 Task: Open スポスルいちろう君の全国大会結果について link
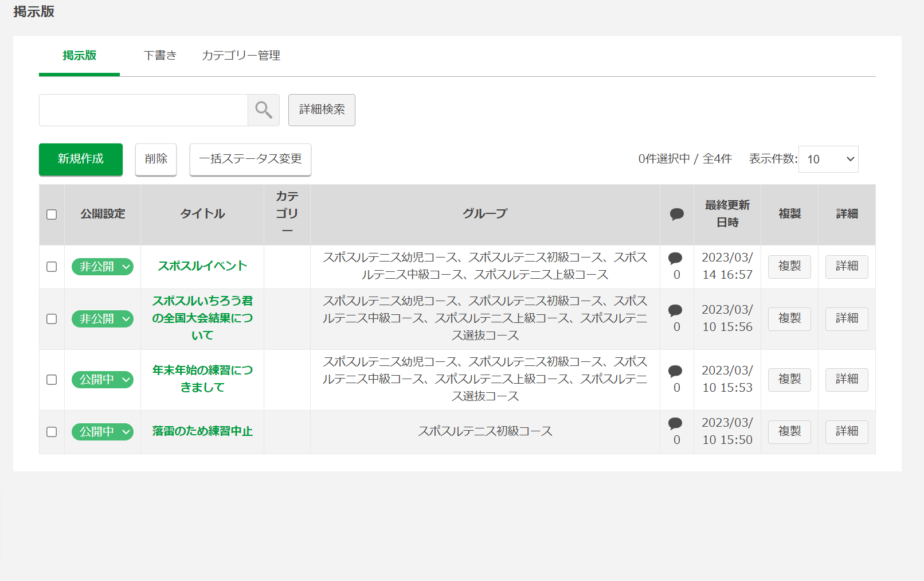pos(202,318)
